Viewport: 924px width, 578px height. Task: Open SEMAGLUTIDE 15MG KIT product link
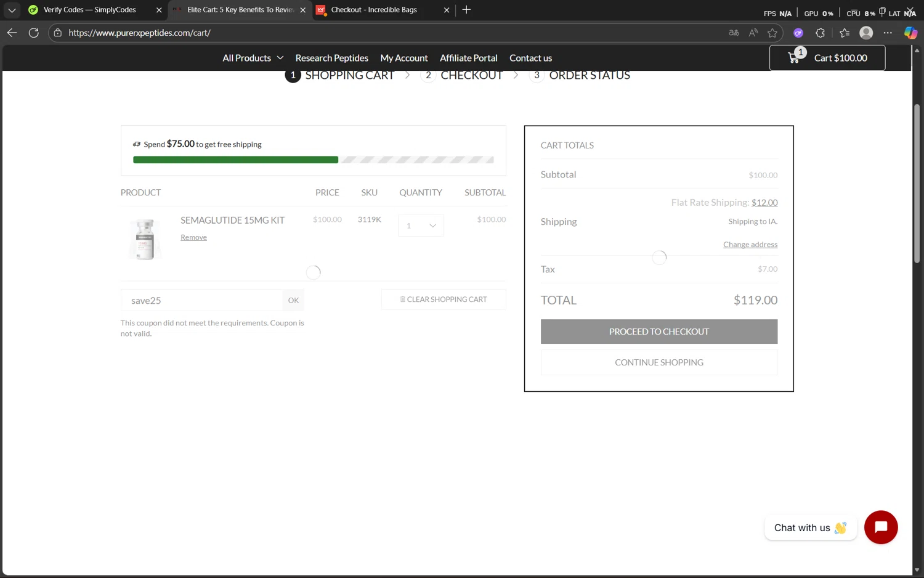tap(232, 220)
